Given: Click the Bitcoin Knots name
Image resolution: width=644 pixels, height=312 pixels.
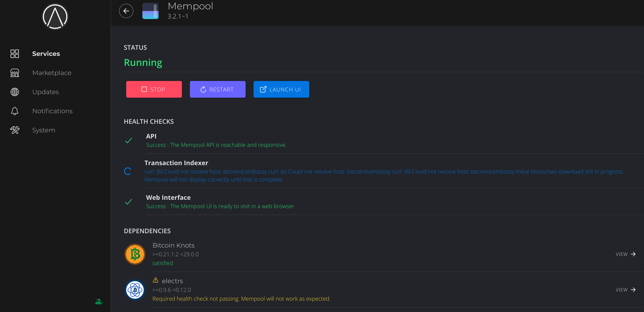Looking at the screenshot, I should point(174,245).
